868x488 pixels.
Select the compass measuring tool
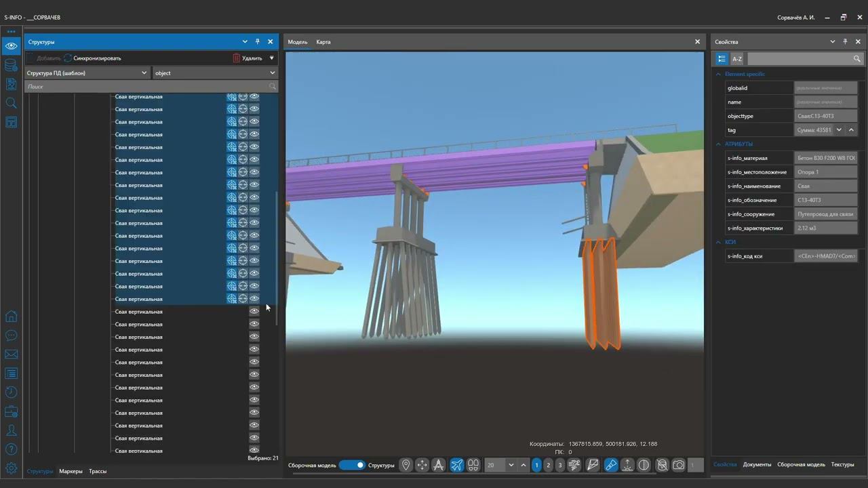coord(439,465)
